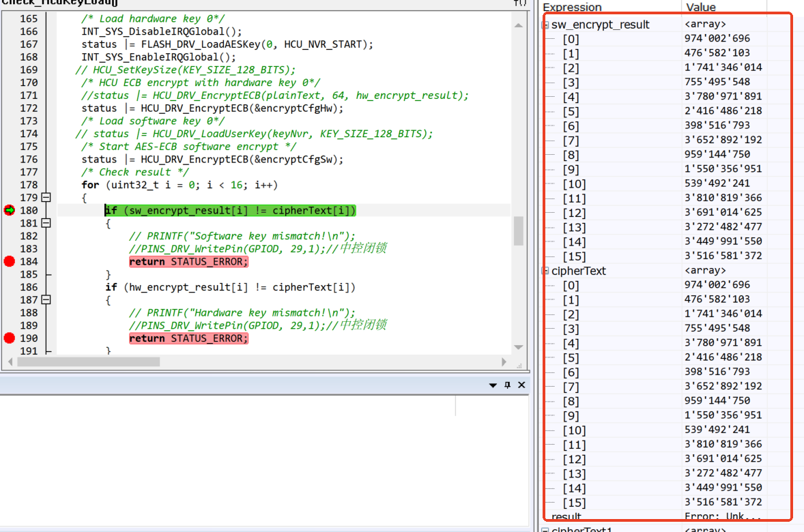Select sw_encrypt_result [9] value 1'550'356'951
The image size is (804, 532).
723,168
